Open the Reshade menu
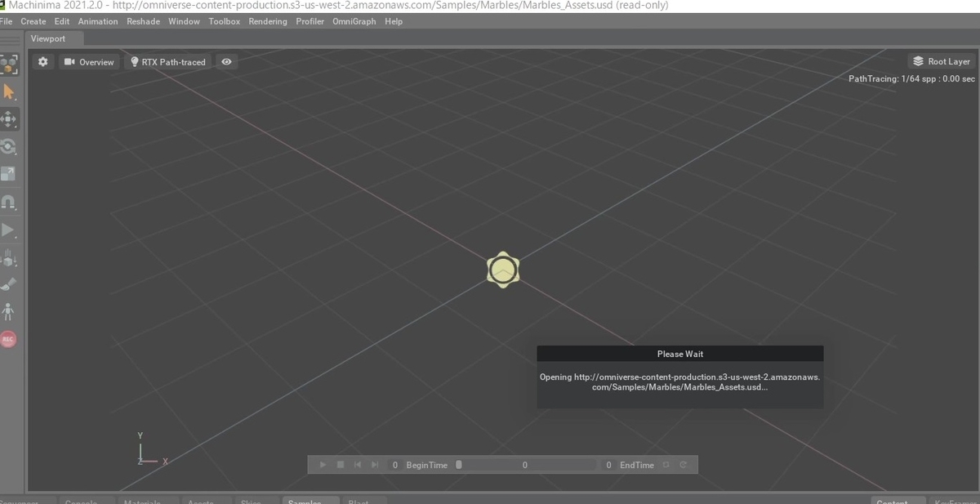Image resolution: width=980 pixels, height=504 pixels. [x=143, y=21]
